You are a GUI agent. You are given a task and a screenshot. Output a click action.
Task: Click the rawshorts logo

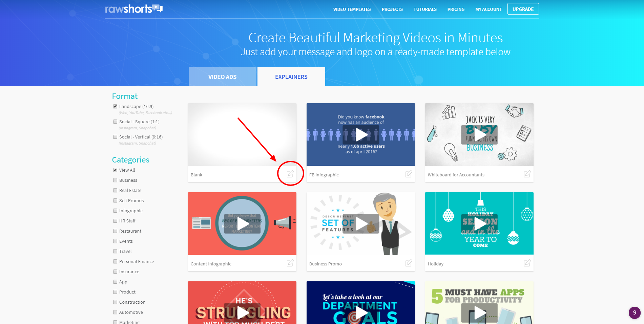134,9
